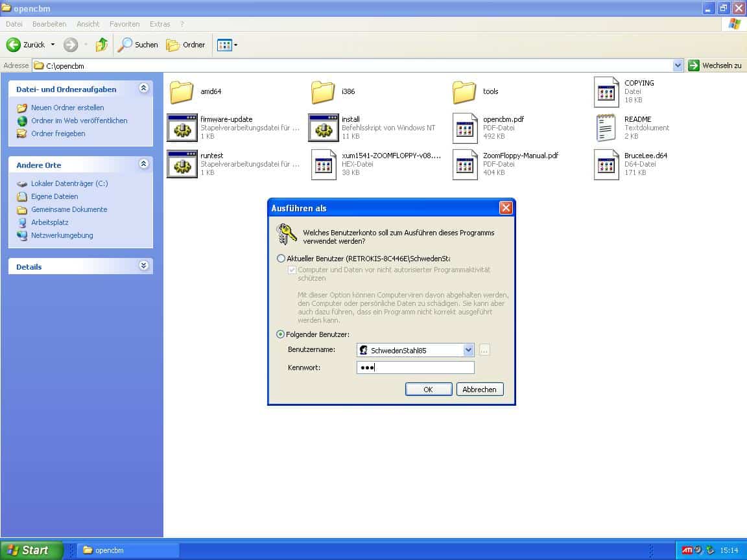Select the firmware-update batch file icon
Screen dimensions: 747x560
182,128
